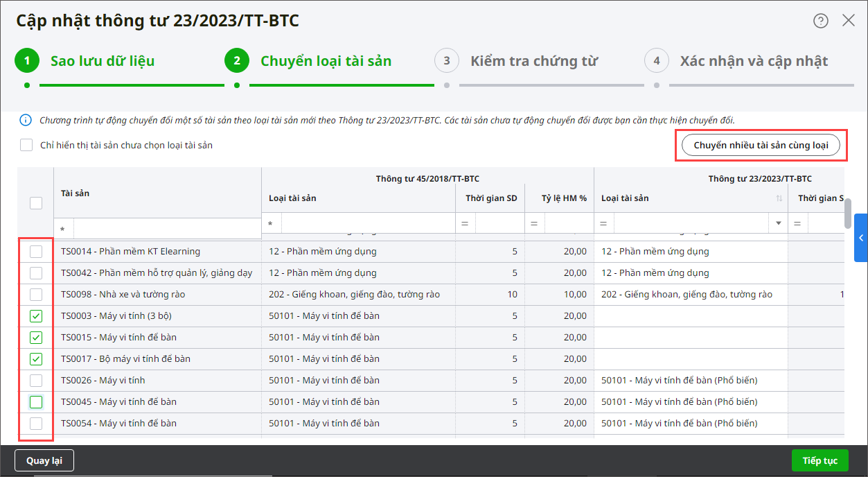This screenshot has height=477, width=868.
Task: Click the Tài sản filter text field
Action: point(166,228)
